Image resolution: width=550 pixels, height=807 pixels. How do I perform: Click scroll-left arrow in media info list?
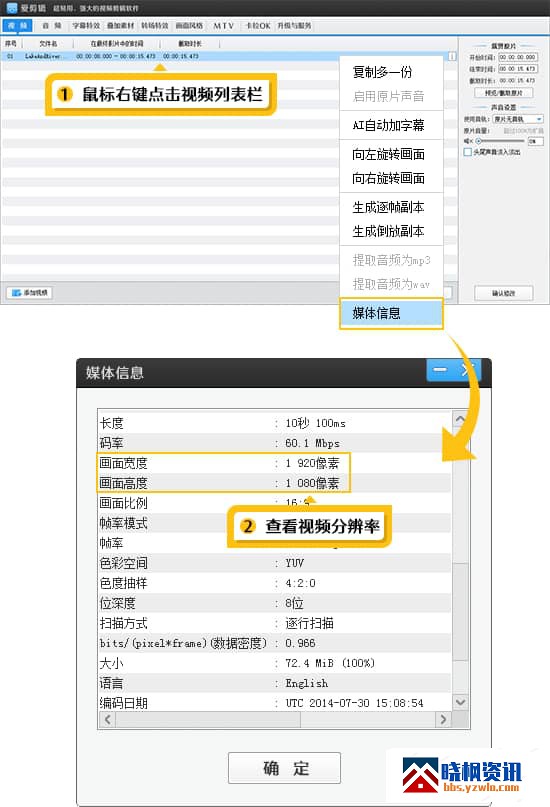click(107, 720)
